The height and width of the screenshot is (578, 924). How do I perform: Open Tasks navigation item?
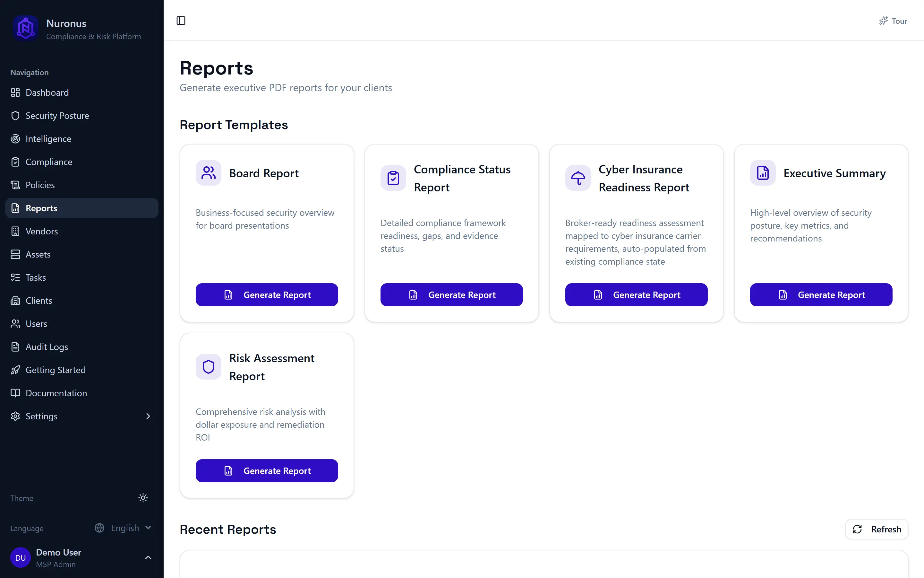click(82, 277)
